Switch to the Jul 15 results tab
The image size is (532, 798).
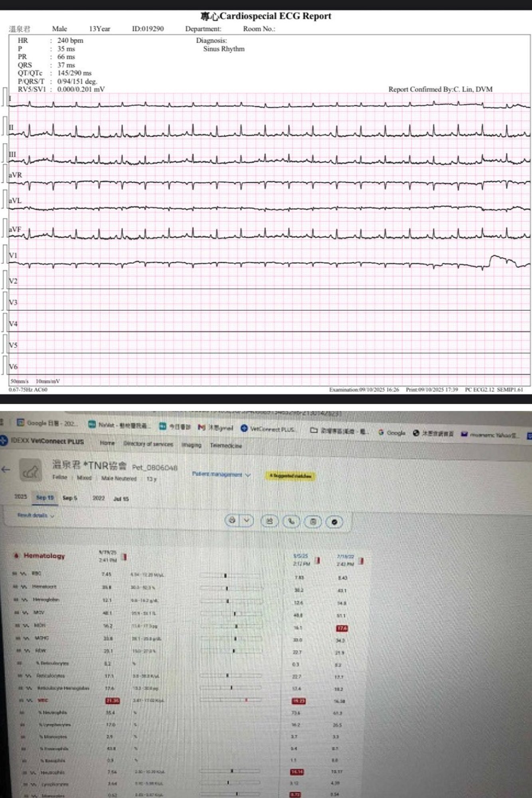(121, 499)
